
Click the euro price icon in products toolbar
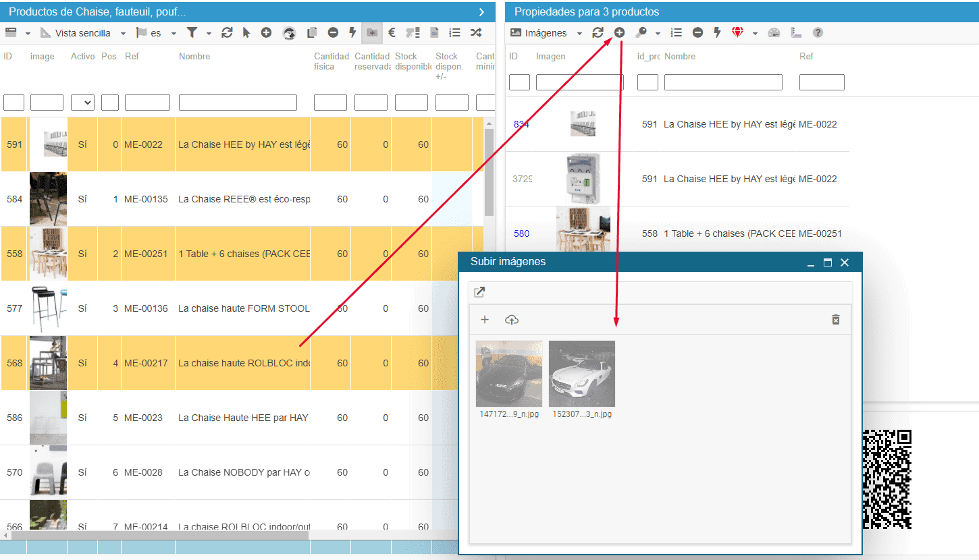point(392,32)
